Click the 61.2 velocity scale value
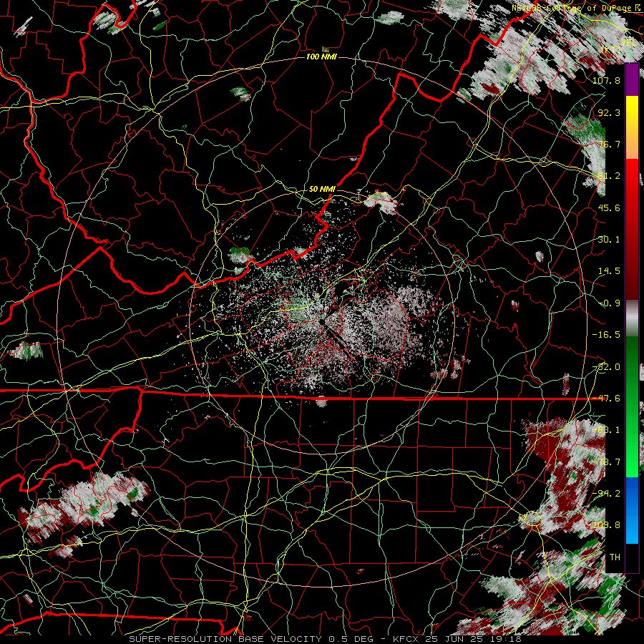Screen dimensions: 644x644 609,176
